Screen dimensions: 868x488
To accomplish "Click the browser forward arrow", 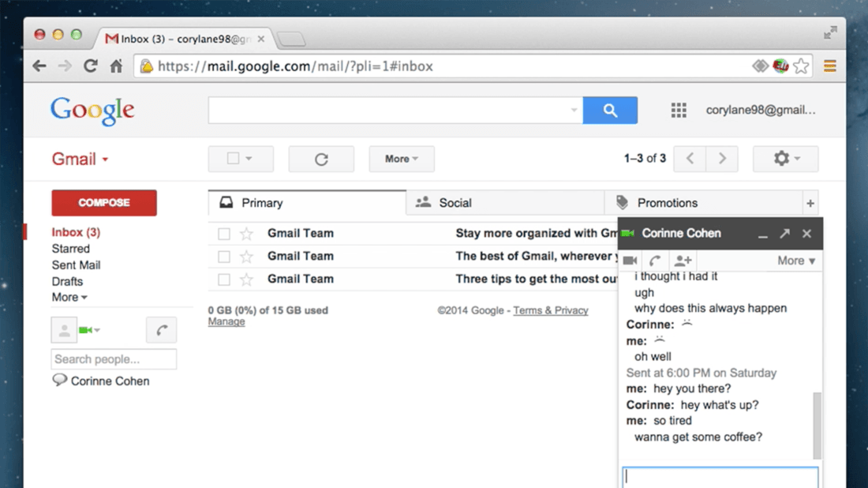I will point(65,66).
